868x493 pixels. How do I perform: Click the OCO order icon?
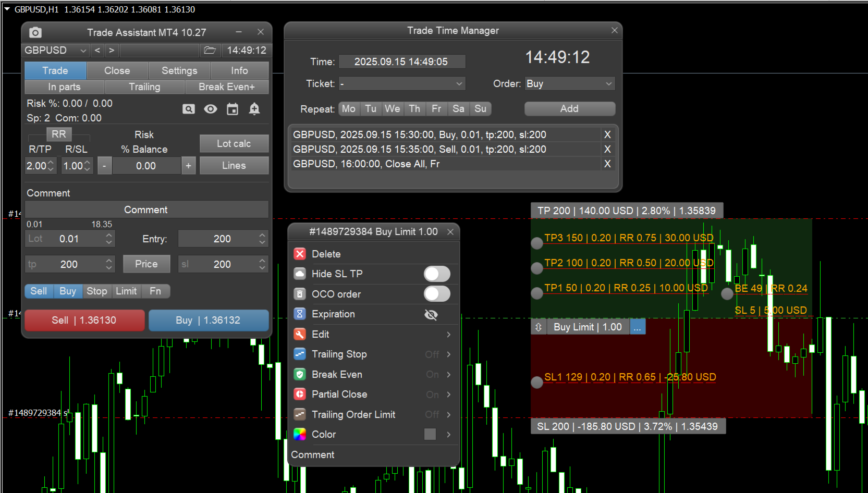[x=300, y=294]
